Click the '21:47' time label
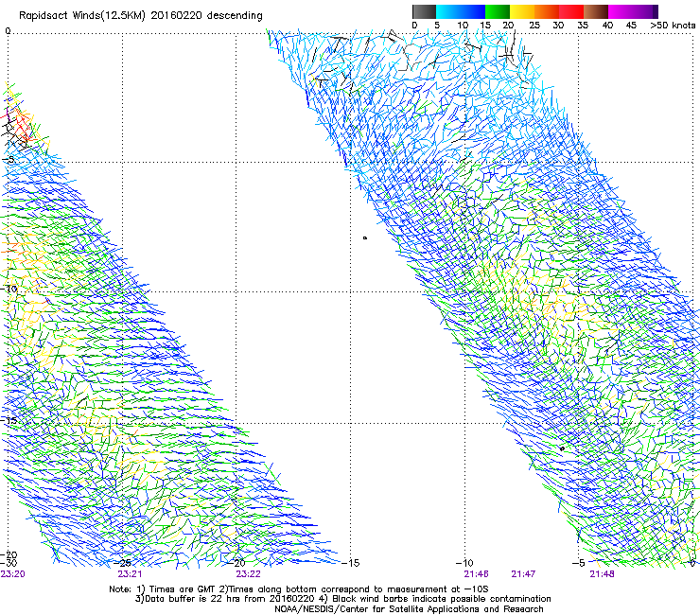700x615 pixels. point(523,574)
